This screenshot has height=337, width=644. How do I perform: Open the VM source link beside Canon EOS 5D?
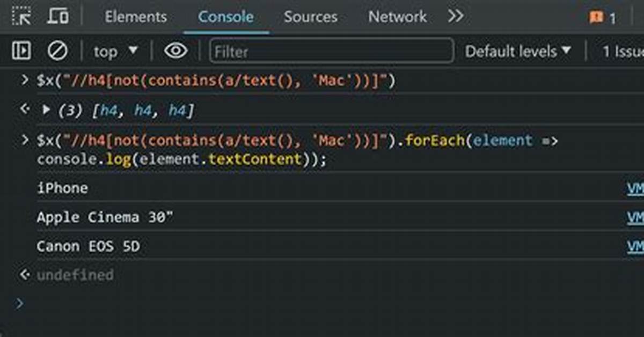point(635,246)
